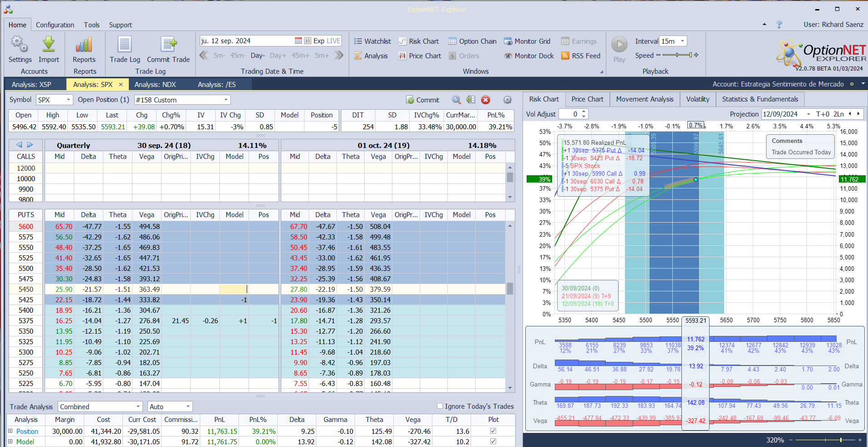Viewport: 868px width, 447px height.
Task: Open the Analysis window
Action: point(371,56)
